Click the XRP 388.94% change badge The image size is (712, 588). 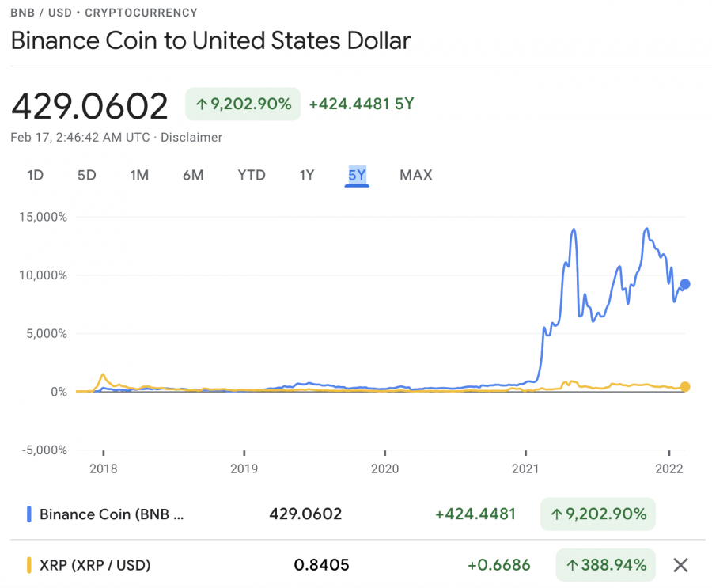coord(605,565)
